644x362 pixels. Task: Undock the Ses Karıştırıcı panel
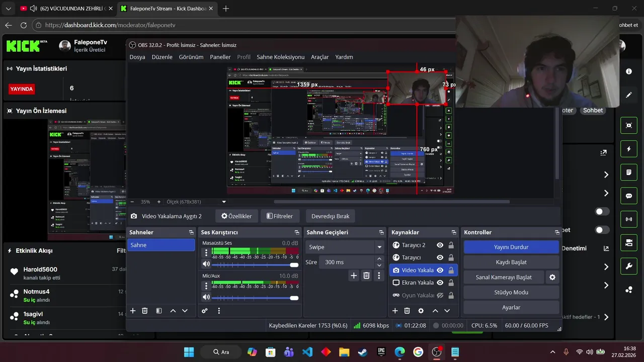tap(297, 232)
